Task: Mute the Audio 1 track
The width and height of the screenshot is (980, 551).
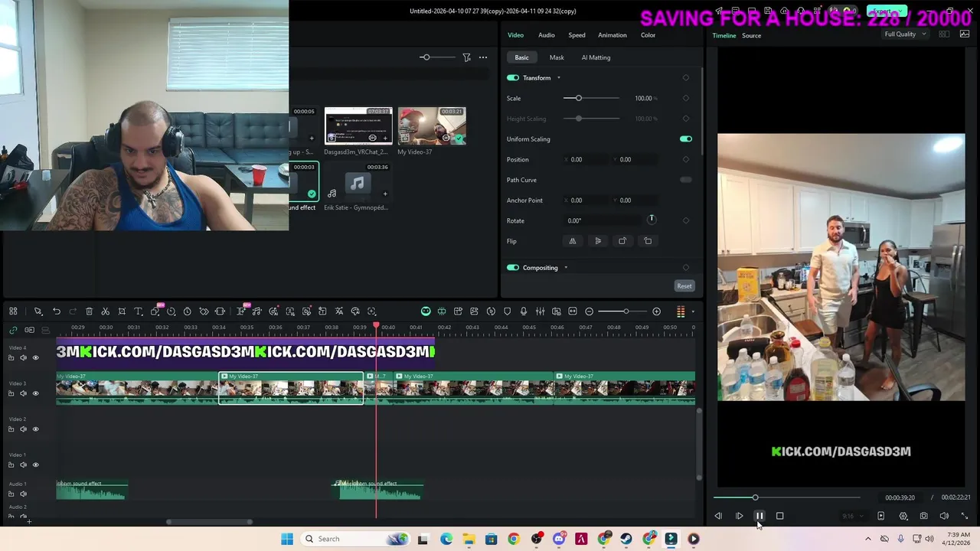Action: [x=23, y=494]
